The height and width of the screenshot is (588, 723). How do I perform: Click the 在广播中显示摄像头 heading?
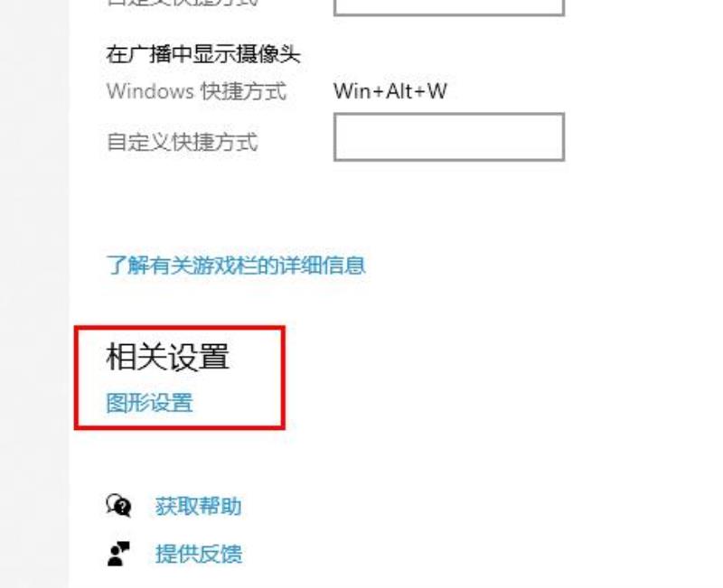point(203,54)
